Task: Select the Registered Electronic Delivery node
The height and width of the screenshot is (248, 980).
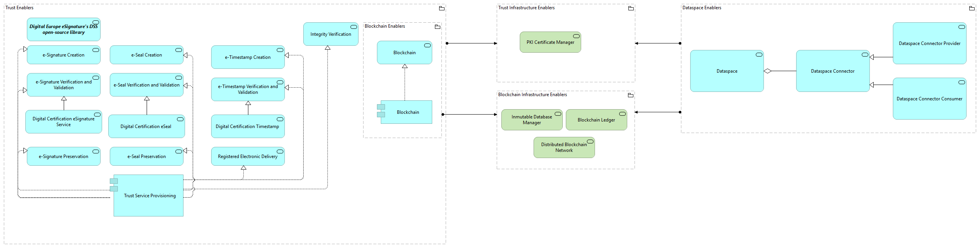Action: pyautogui.click(x=248, y=156)
